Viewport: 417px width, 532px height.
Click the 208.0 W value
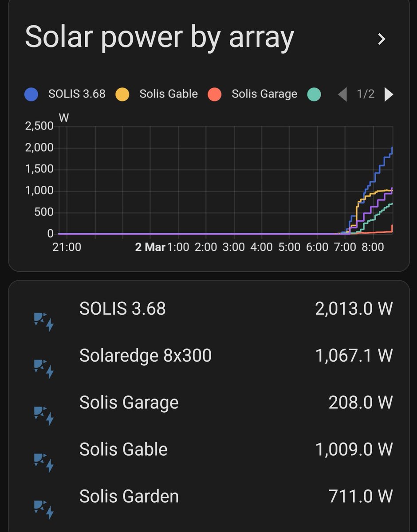pyautogui.click(x=361, y=403)
